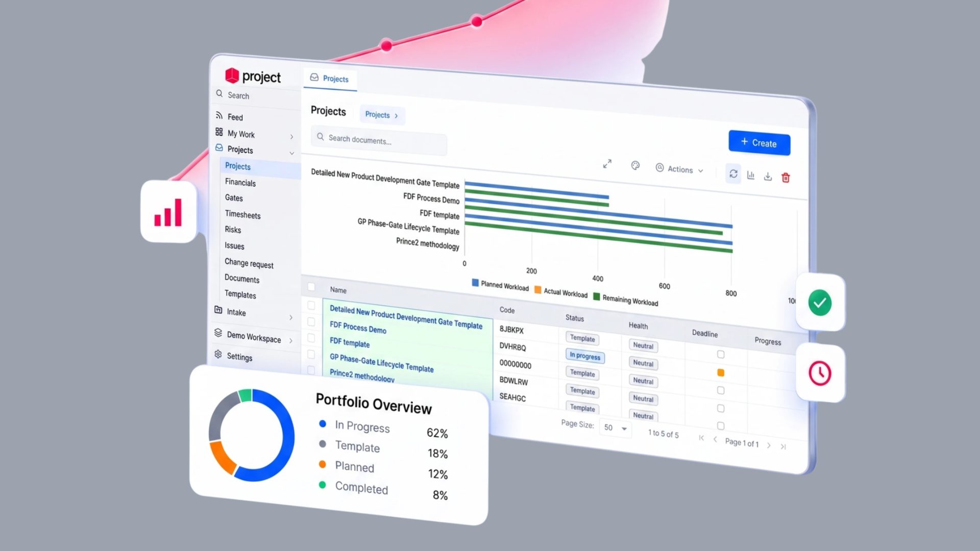Go to last page pagination icon
This screenshot has height=551, width=980.
click(783, 447)
